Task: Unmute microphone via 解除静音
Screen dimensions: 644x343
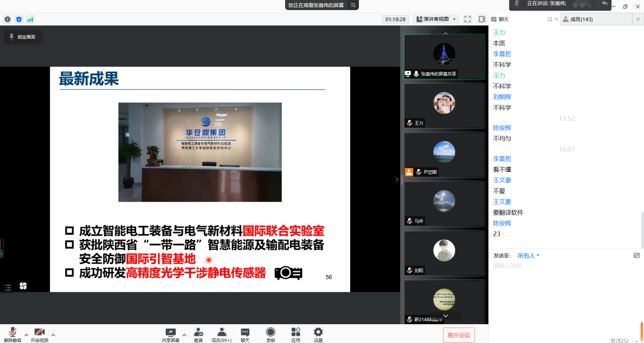Action: tap(13, 334)
